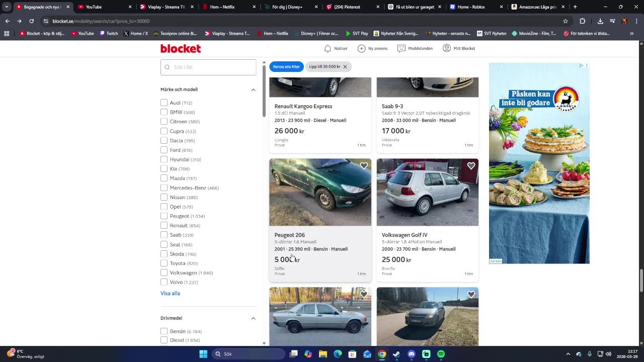Open Spotify from taskbar

click(x=441, y=354)
